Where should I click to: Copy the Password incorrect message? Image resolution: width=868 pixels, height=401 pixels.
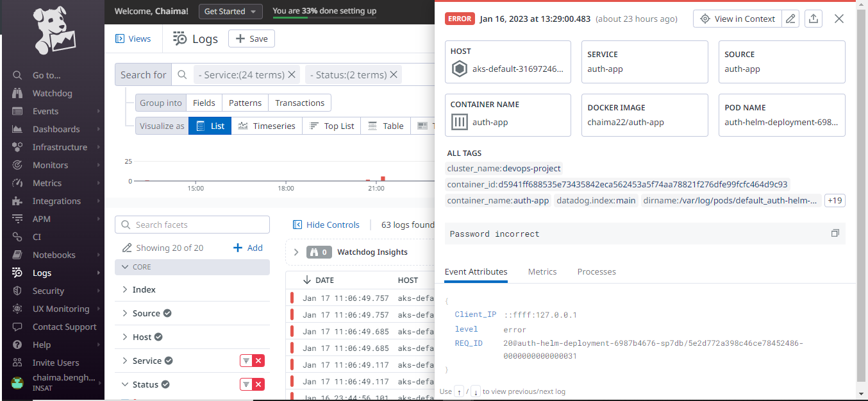tap(835, 233)
